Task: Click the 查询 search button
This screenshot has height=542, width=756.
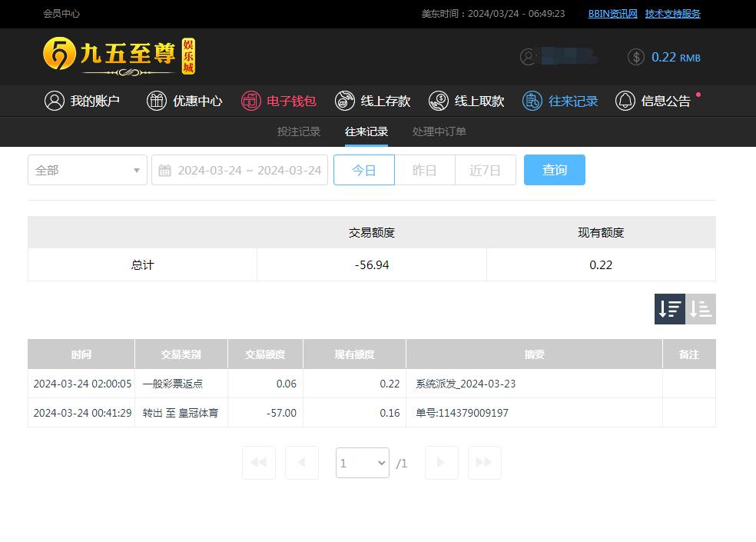Action: click(x=555, y=170)
